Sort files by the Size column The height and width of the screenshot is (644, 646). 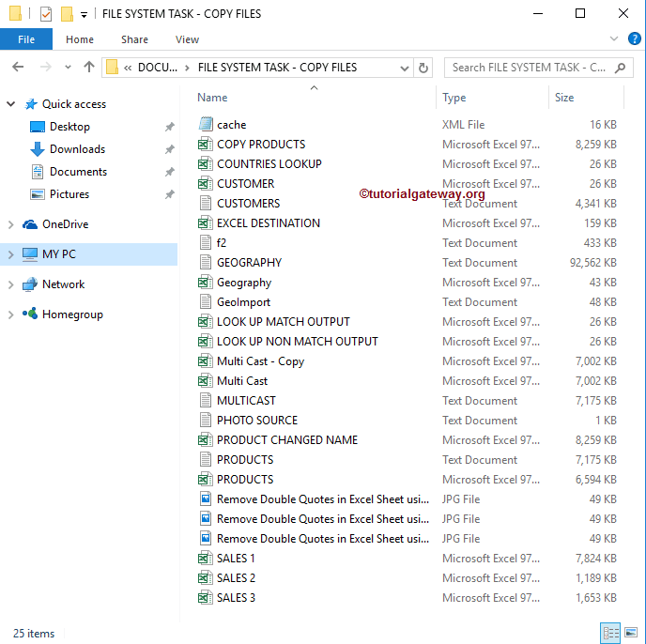click(564, 98)
